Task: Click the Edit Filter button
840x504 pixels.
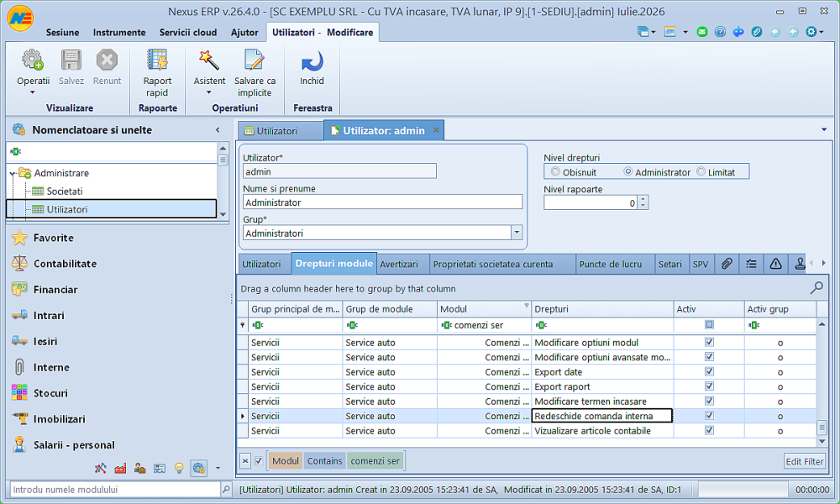Action: (x=804, y=461)
